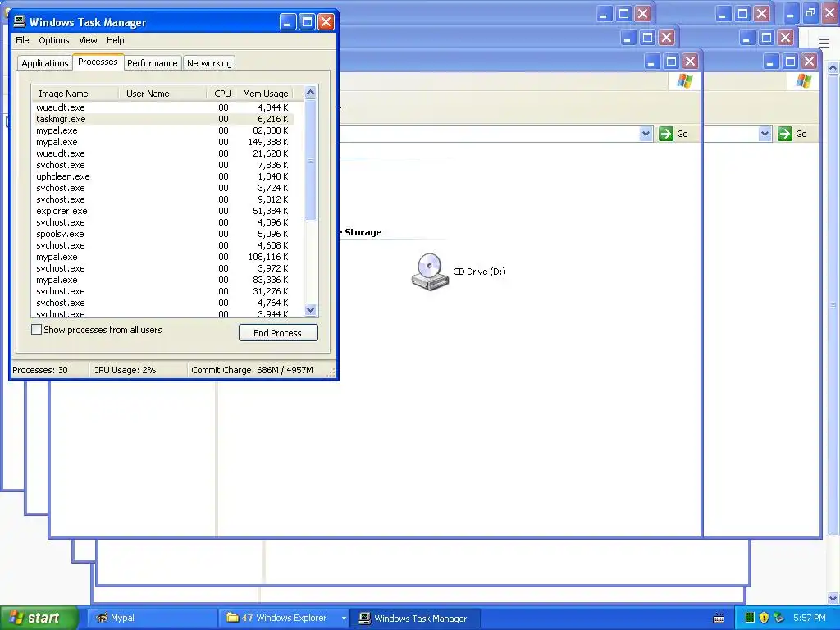Sort processes by CPU column header

pos(221,94)
